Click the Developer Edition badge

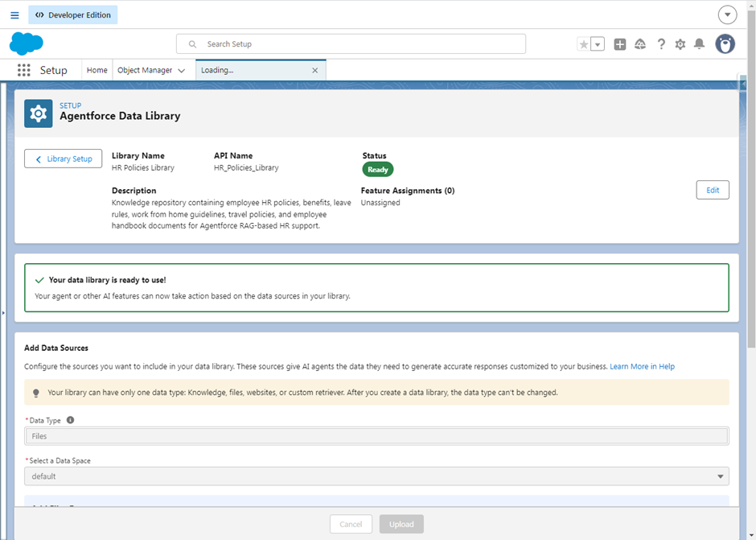pyautogui.click(x=73, y=15)
